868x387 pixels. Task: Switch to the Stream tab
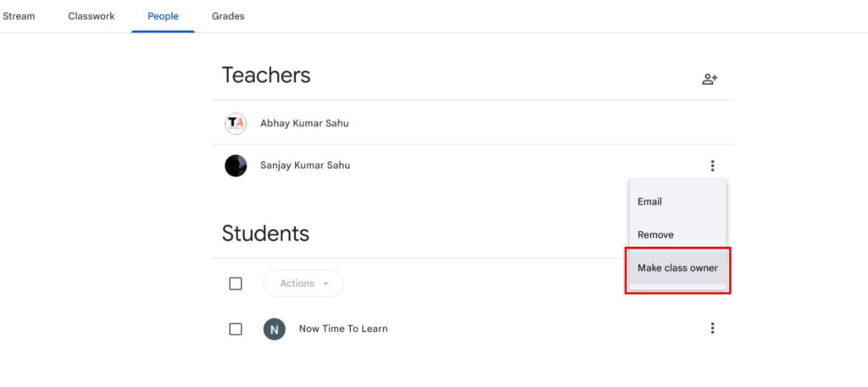coord(19,16)
